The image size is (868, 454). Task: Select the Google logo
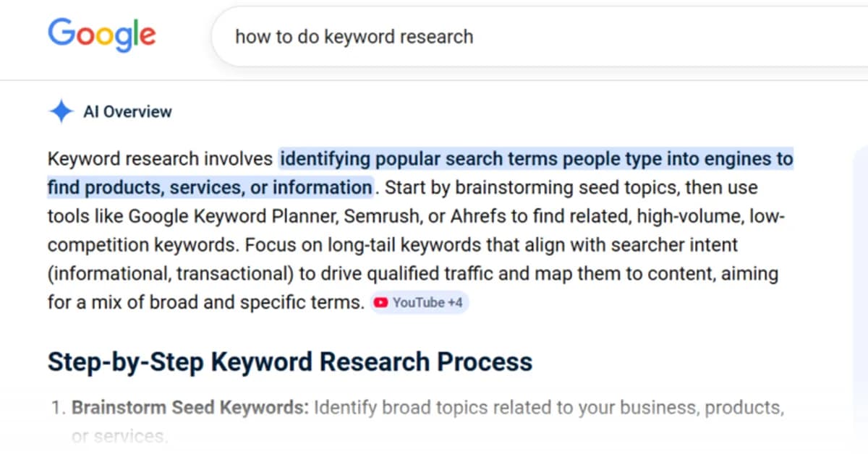pos(101,35)
